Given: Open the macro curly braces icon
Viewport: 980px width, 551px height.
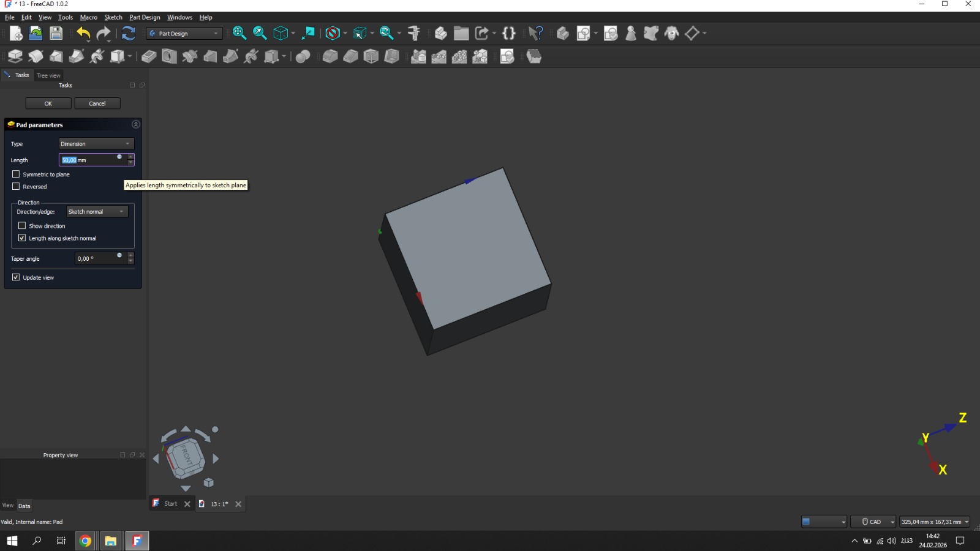Looking at the screenshot, I should 509,33.
